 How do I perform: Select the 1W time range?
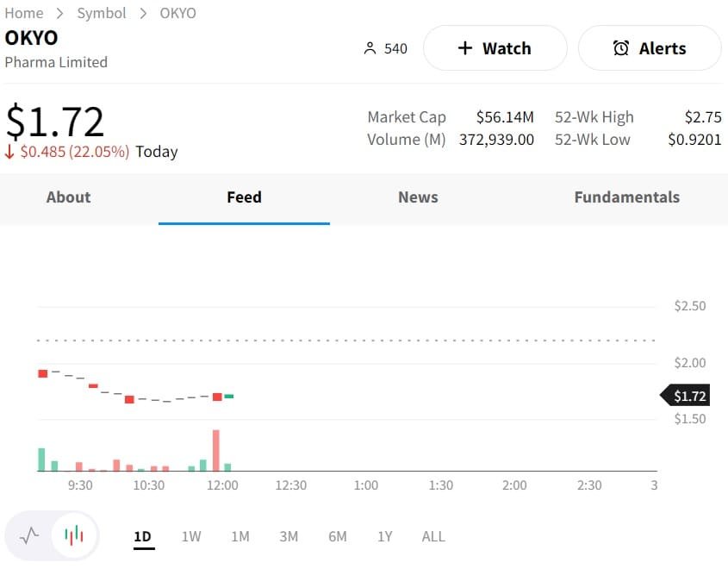click(x=191, y=536)
